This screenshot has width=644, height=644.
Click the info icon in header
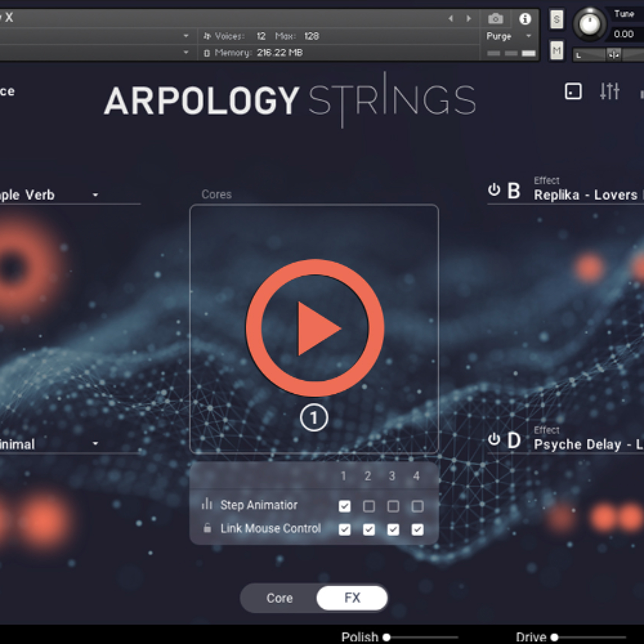[x=525, y=19]
